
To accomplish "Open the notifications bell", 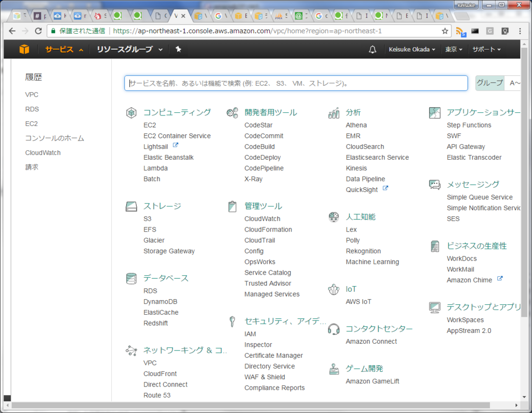I will [373, 49].
